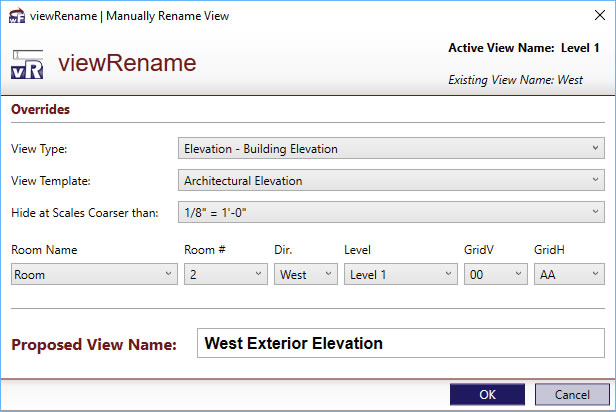Click into the Proposed View Name field

(401, 343)
